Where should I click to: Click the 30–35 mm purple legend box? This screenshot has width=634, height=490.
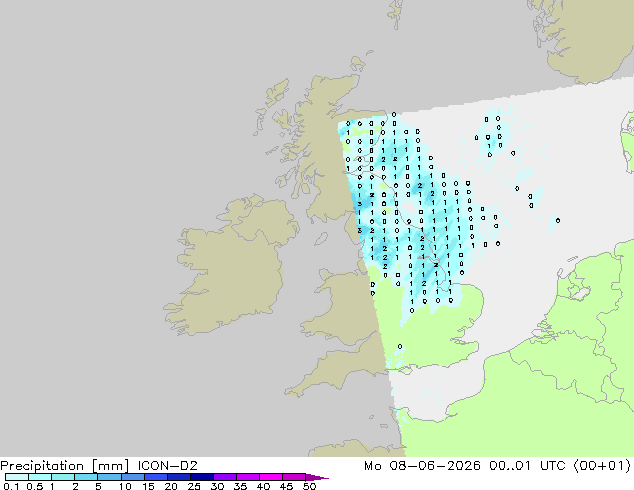[x=224, y=477]
